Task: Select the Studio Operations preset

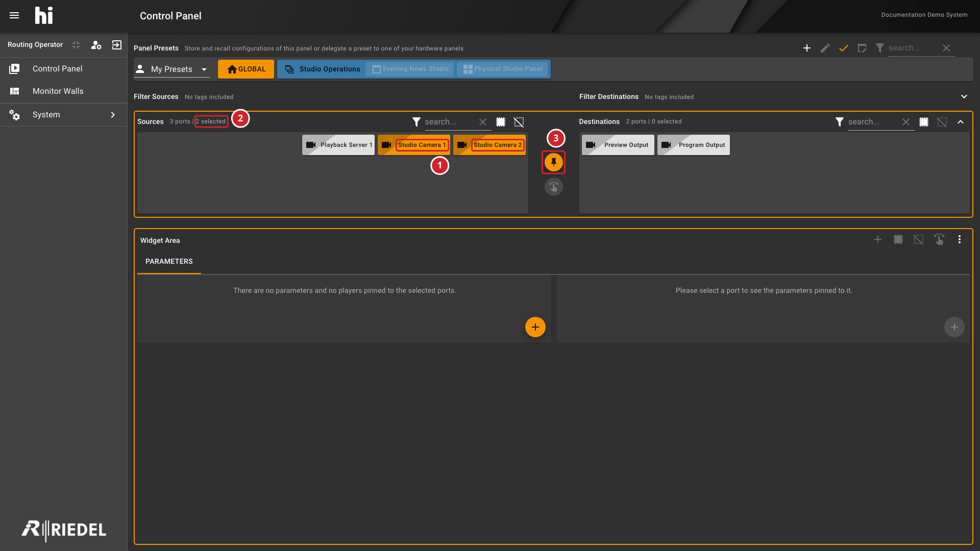Action: click(323, 69)
